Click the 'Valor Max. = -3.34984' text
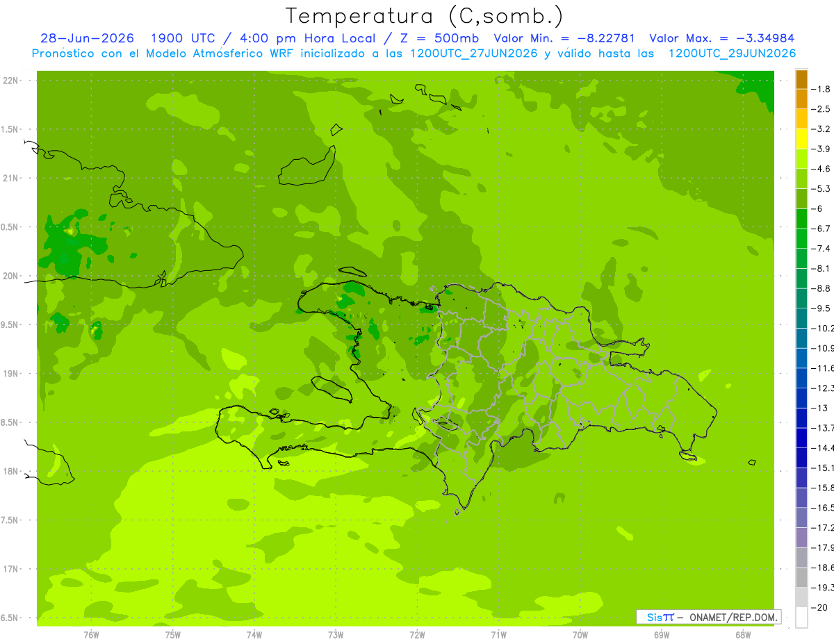Image resolution: width=834 pixels, height=644 pixels. (x=721, y=38)
